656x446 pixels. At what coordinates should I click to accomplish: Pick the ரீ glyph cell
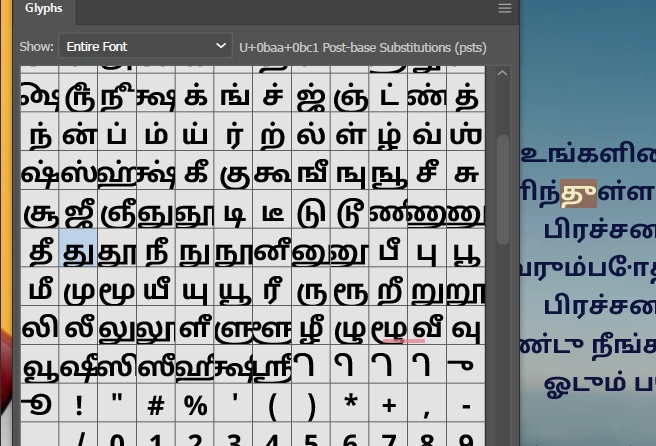tap(272, 287)
